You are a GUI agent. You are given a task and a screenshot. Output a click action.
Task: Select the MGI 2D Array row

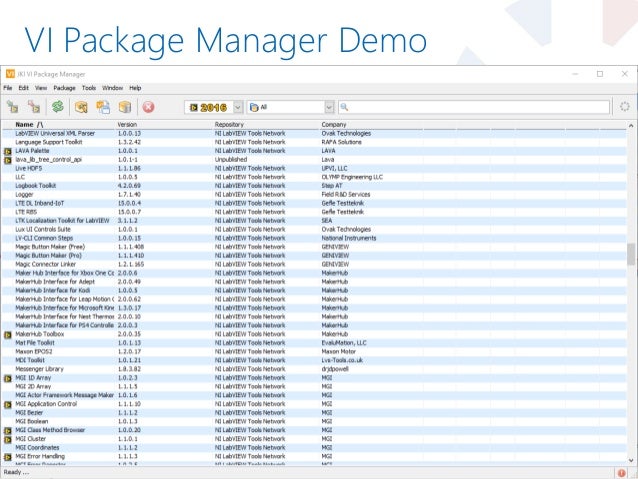point(314,387)
